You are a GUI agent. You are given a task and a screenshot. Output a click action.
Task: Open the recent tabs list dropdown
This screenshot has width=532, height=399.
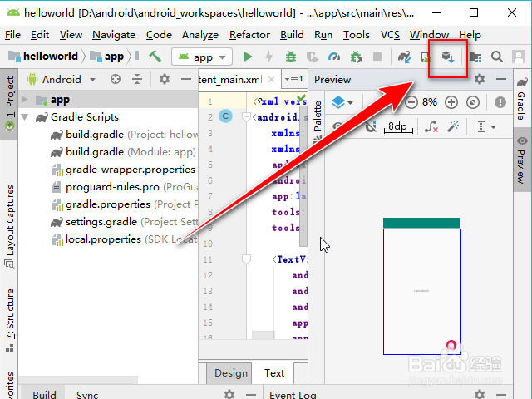point(294,80)
